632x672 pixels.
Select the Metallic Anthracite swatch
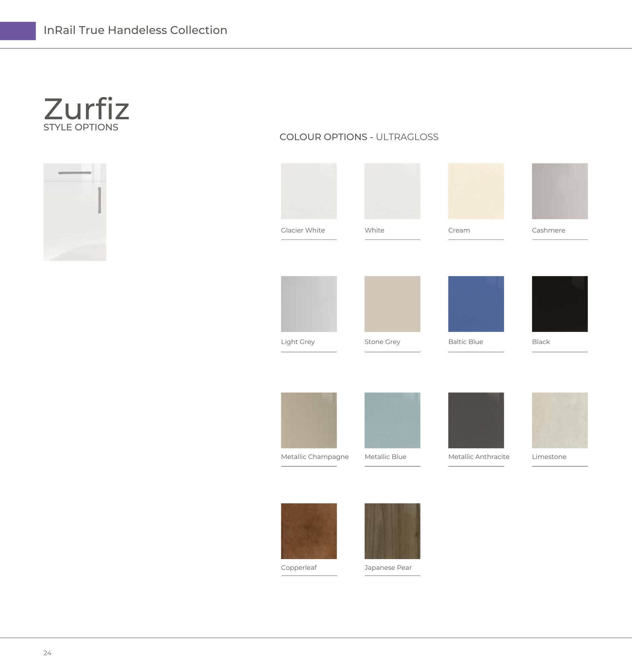(476, 420)
